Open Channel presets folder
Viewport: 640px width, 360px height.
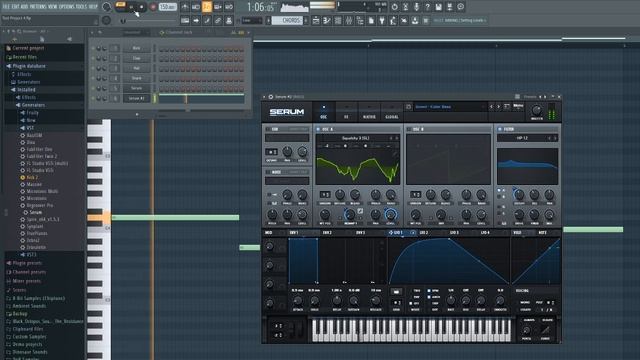pos(29,272)
